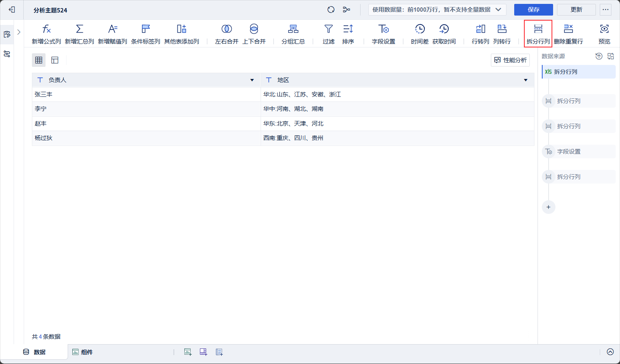The height and width of the screenshot is (364, 620).
Task: Select the 获取时间 tool
Action: 444,34
